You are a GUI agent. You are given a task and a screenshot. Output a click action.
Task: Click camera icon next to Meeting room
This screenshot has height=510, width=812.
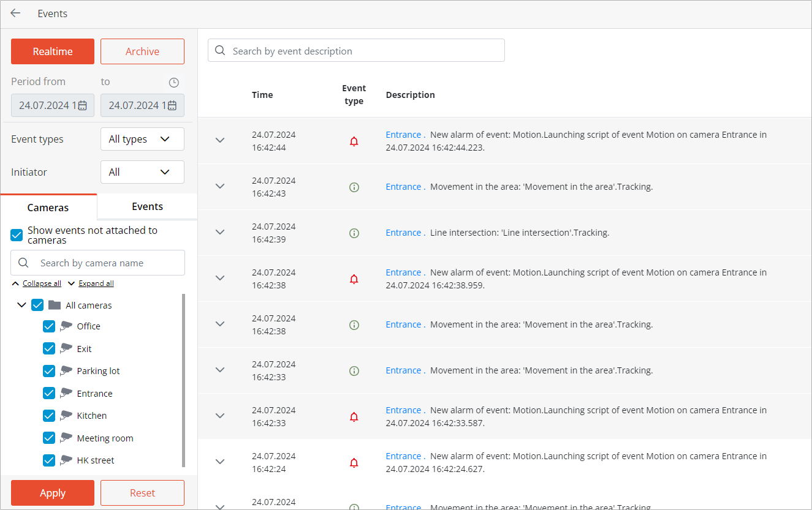click(x=66, y=438)
